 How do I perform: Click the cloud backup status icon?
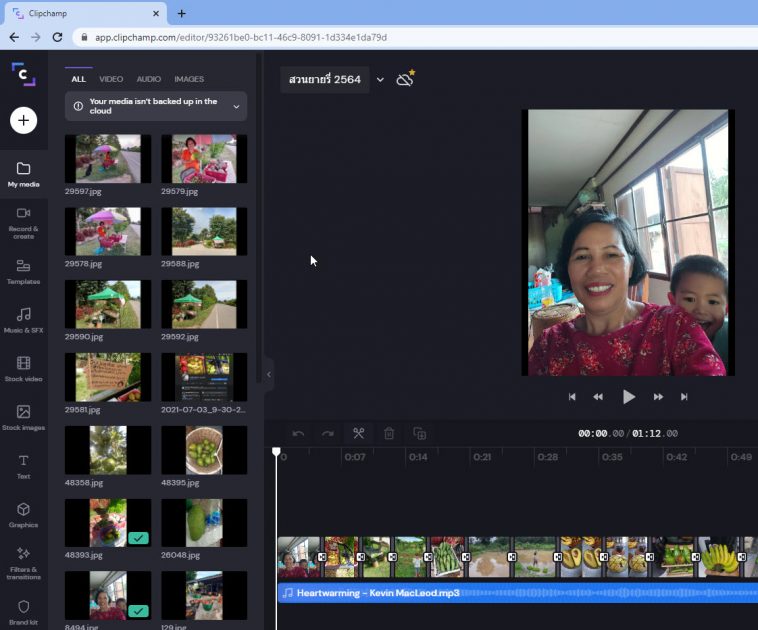(x=405, y=79)
